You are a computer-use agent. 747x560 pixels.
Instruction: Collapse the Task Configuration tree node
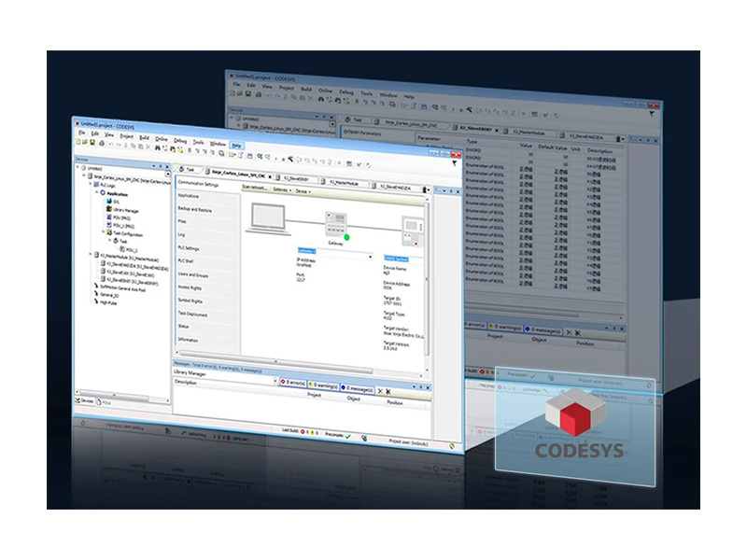click(104, 231)
